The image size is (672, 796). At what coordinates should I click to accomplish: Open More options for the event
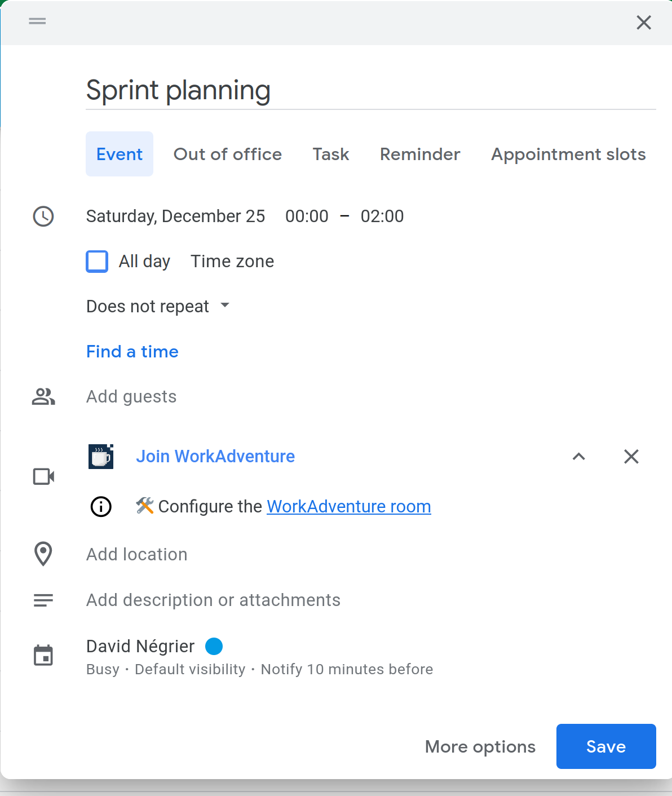coord(480,746)
